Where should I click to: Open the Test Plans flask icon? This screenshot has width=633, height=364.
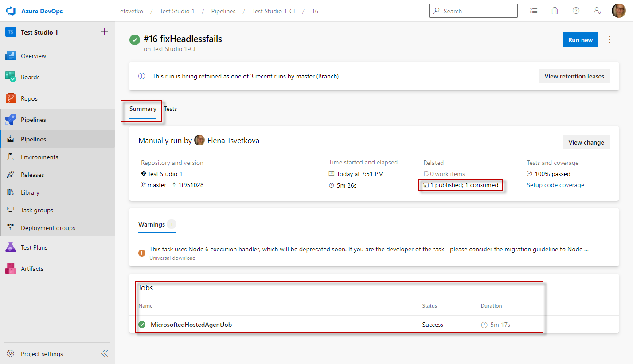11,247
